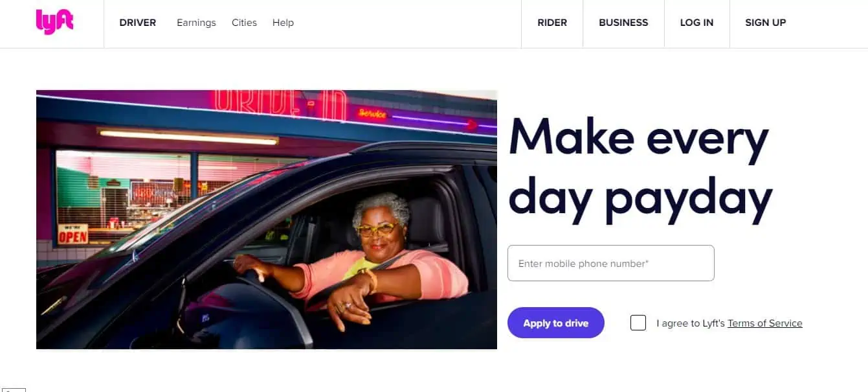The height and width of the screenshot is (392, 868).
Task: Switch to the BUSINESS section
Action: tap(623, 23)
